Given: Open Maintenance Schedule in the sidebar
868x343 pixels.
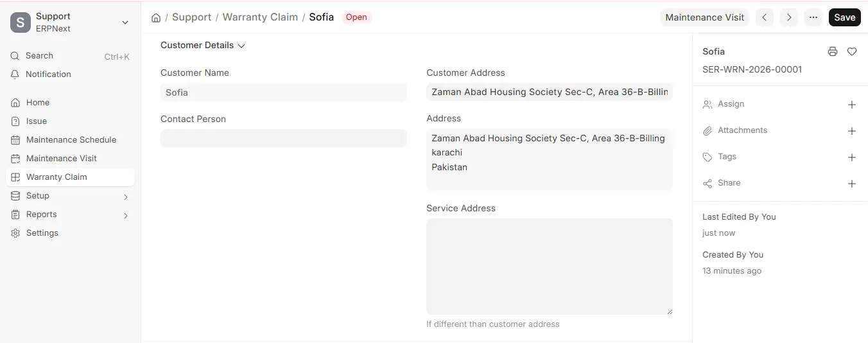Looking at the screenshot, I should pyautogui.click(x=71, y=140).
